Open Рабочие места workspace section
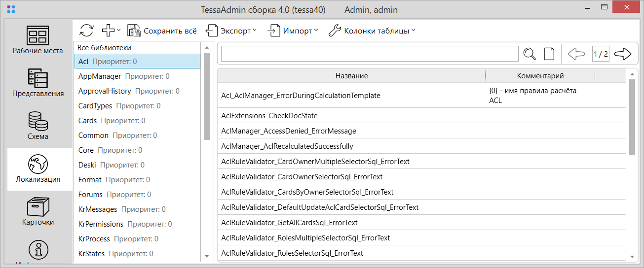The width and height of the screenshot is (644, 268). pos(38,40)
